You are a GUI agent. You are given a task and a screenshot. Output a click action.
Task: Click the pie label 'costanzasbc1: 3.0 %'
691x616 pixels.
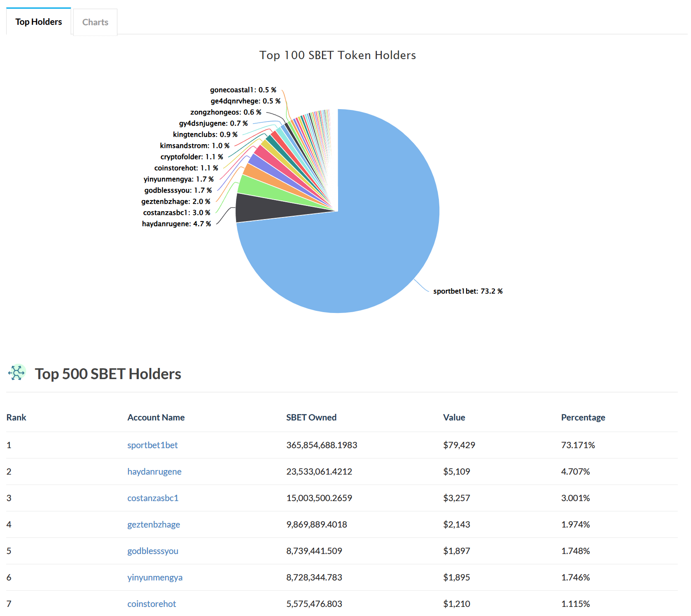pos(176,212)
